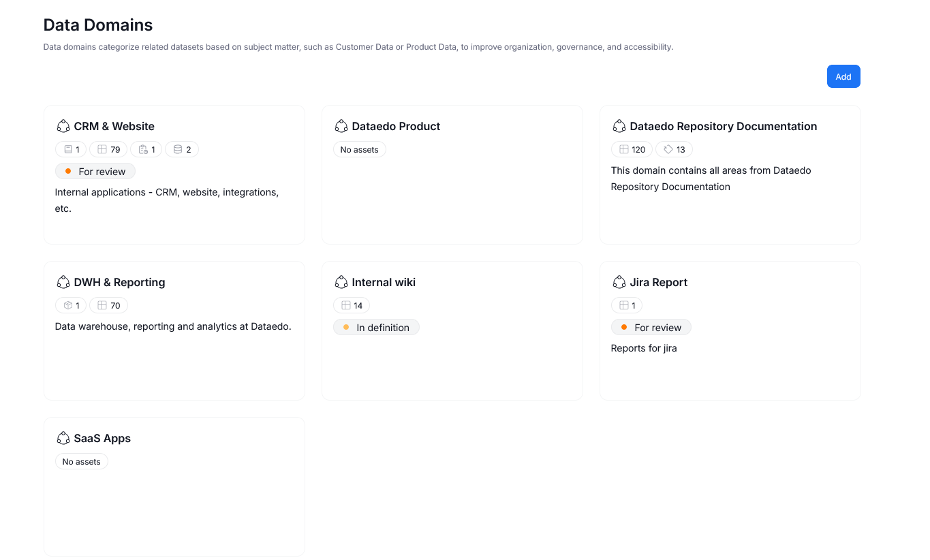Click the table icon badge showing 79
This screenshot has height=560, width=930.
point(108,149)
